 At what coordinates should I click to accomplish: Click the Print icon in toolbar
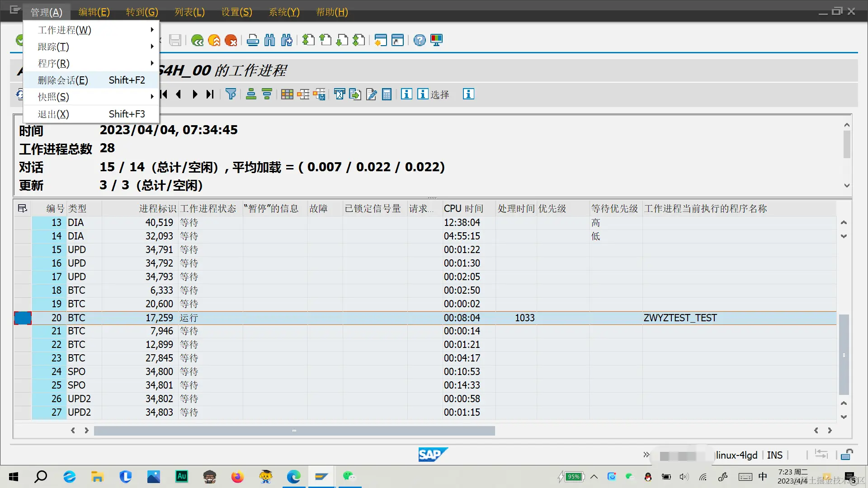click(253, 40)
